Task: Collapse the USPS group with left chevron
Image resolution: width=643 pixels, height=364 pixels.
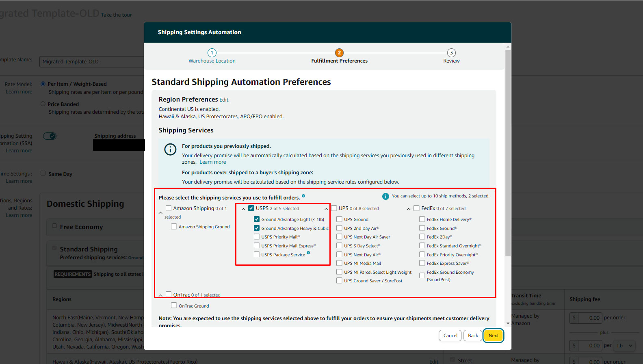Action: [243, 209]
